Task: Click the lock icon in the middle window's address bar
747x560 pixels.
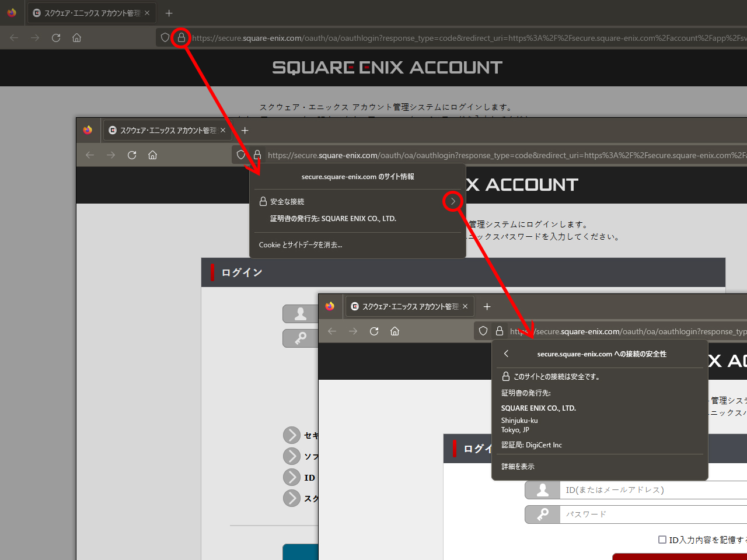Action: point(257,155)
